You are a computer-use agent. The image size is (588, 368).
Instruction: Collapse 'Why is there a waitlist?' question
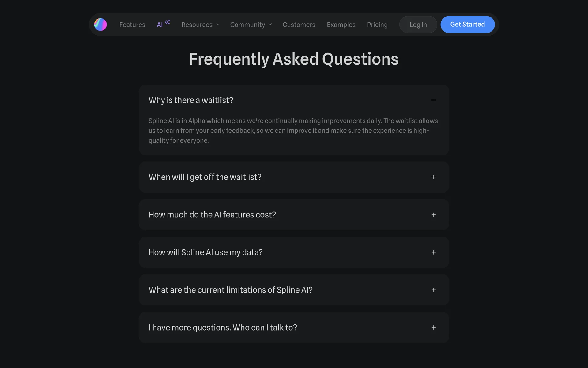point(191,100)
